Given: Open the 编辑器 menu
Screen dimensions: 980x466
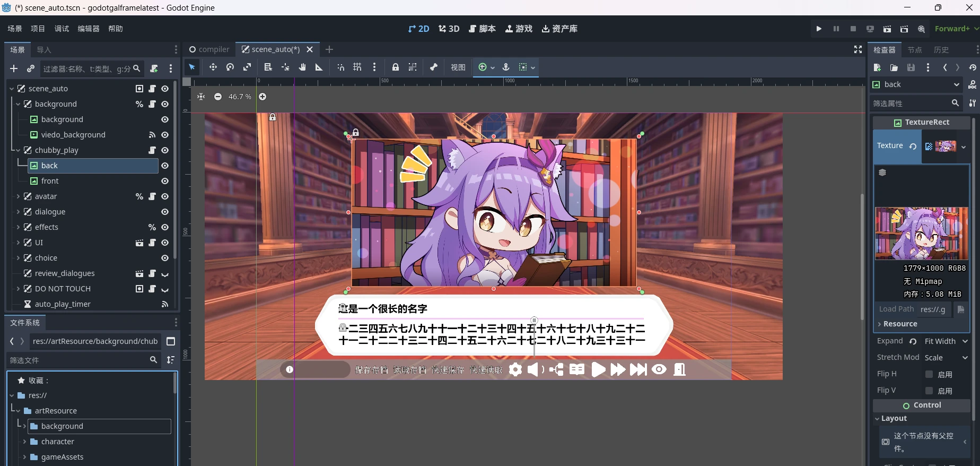Looking at the screenshot, I should pos(89,29).
